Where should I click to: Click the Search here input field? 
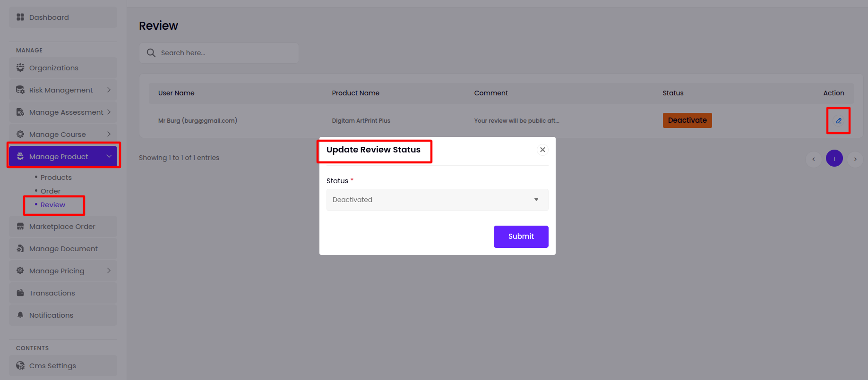coord(227,53)
